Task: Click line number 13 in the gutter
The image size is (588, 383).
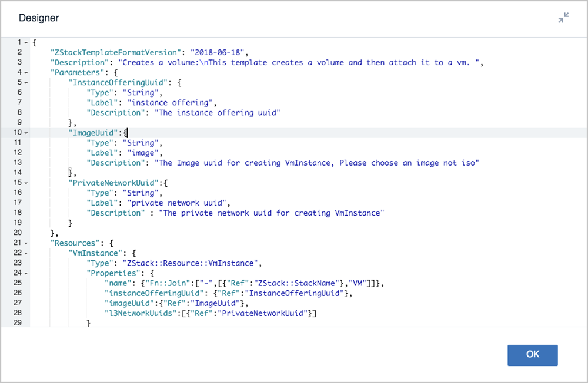Action: coord(18,162)
